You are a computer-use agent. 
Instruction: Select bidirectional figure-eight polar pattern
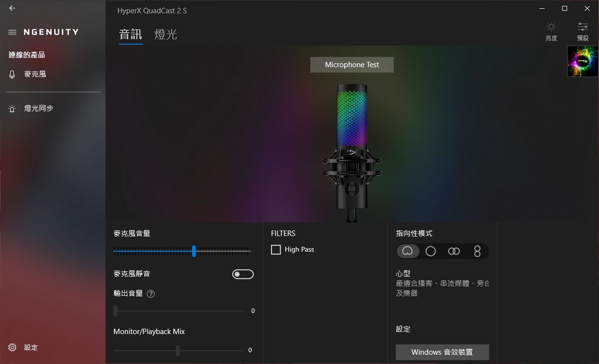click(x=477, y=251)
